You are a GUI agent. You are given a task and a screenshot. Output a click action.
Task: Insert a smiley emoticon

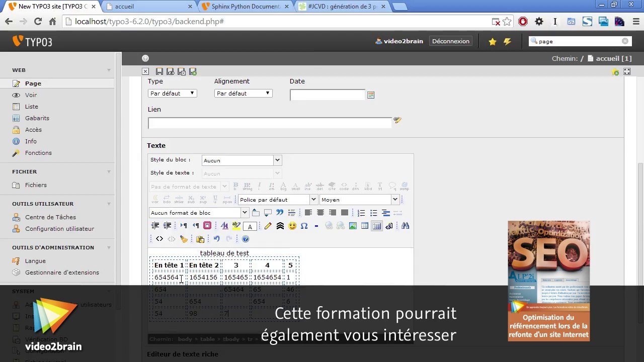pyautogui.click(x=292, y=226)
